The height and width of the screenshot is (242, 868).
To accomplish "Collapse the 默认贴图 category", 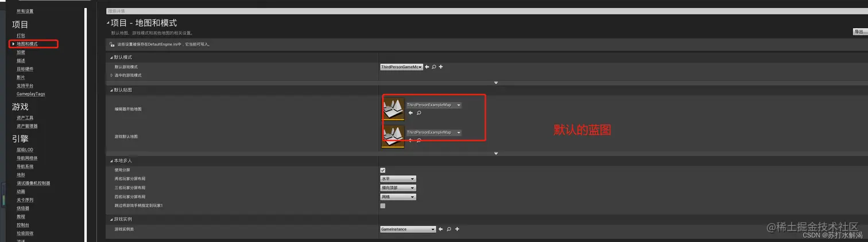I will coord(111,90).
